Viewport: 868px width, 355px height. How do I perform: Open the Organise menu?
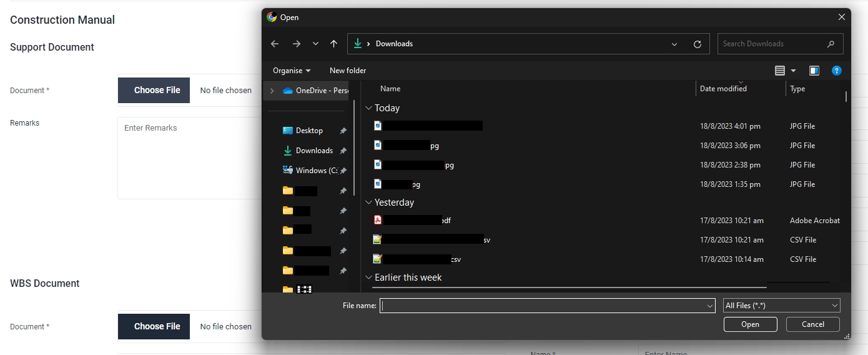click(x=292, y=71)
